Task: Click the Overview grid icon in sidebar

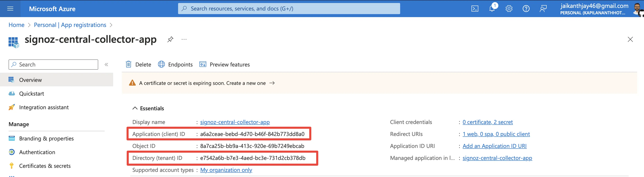Action: tap(11, 80)
